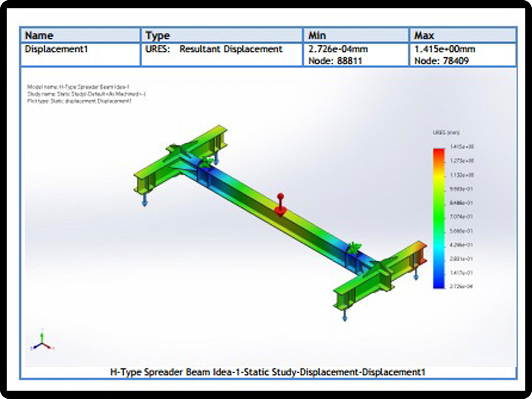Click the green fixture symbol near the right crossbeam

pos(355,248)
